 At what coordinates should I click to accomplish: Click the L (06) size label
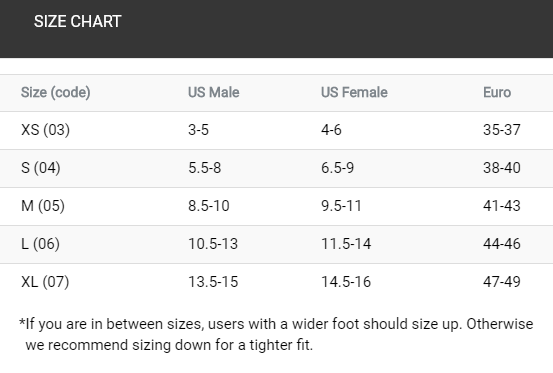coord(40,244)
